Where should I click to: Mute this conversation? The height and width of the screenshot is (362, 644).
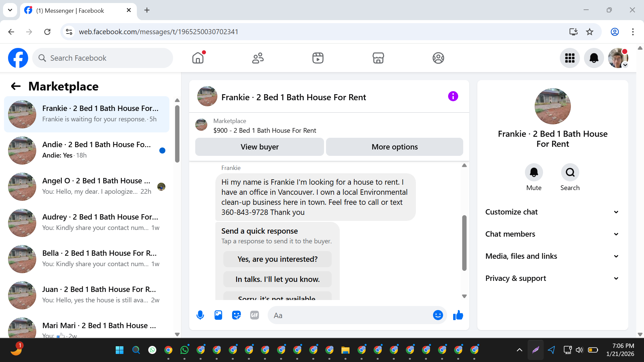534,172
